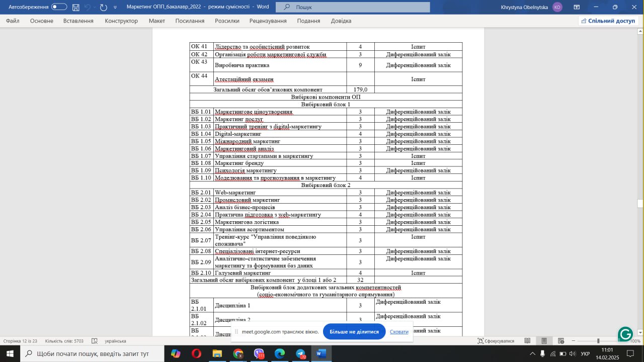
Task: Click the Redo (repeat) arrow icon
Action: (104, 7)
